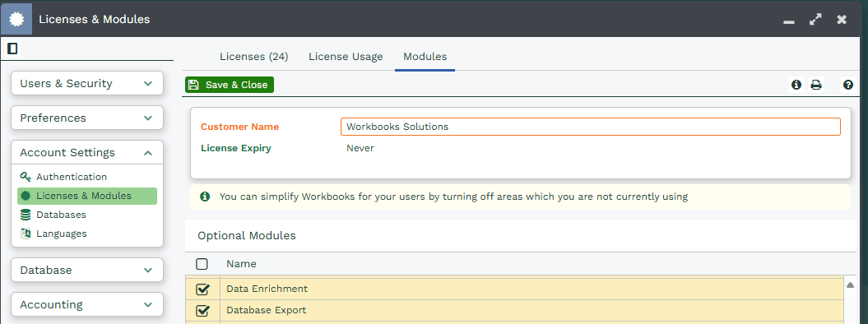Open Languages in Account Settings

(62, 234)
